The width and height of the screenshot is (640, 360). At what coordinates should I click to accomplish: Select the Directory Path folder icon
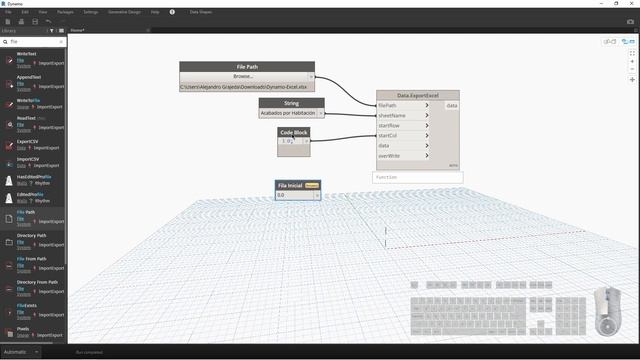[x=9, y=242]
